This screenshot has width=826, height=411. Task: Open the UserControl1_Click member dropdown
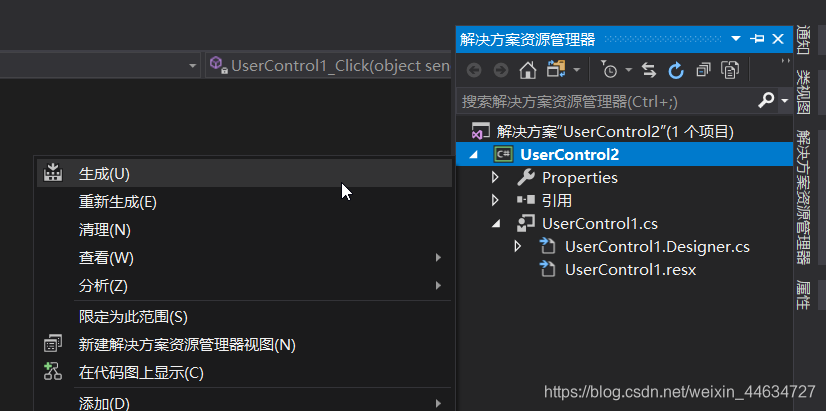coord(328,65)
